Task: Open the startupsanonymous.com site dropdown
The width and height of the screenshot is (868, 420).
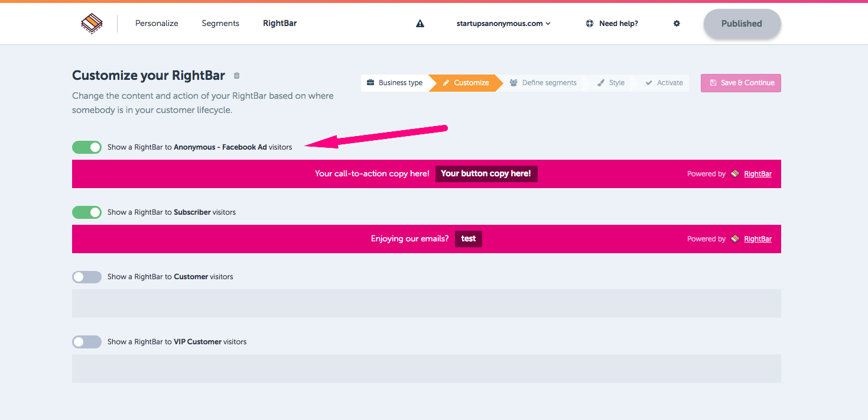Action: coord(503,24)
